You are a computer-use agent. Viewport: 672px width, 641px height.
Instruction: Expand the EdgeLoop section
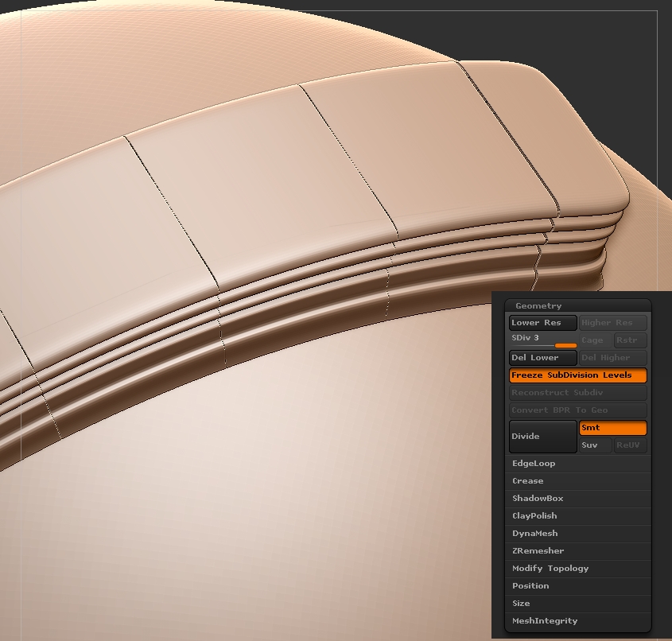(534, 464)
